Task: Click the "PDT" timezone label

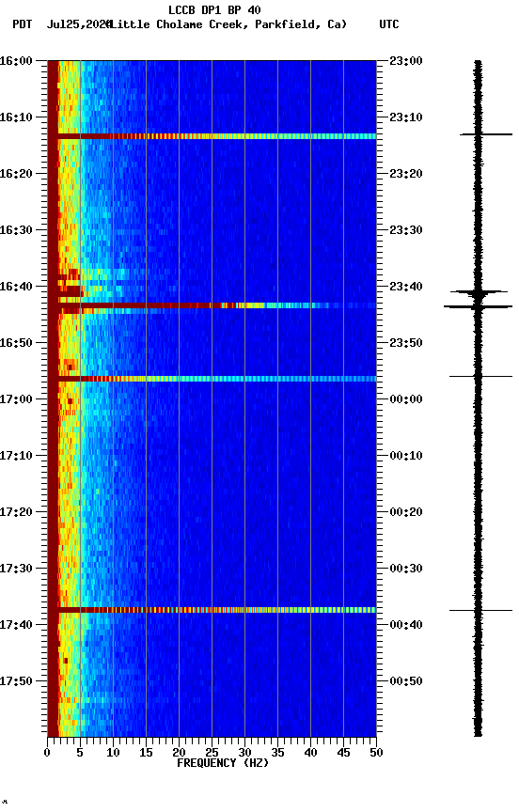Action: [x=23, y=24]
